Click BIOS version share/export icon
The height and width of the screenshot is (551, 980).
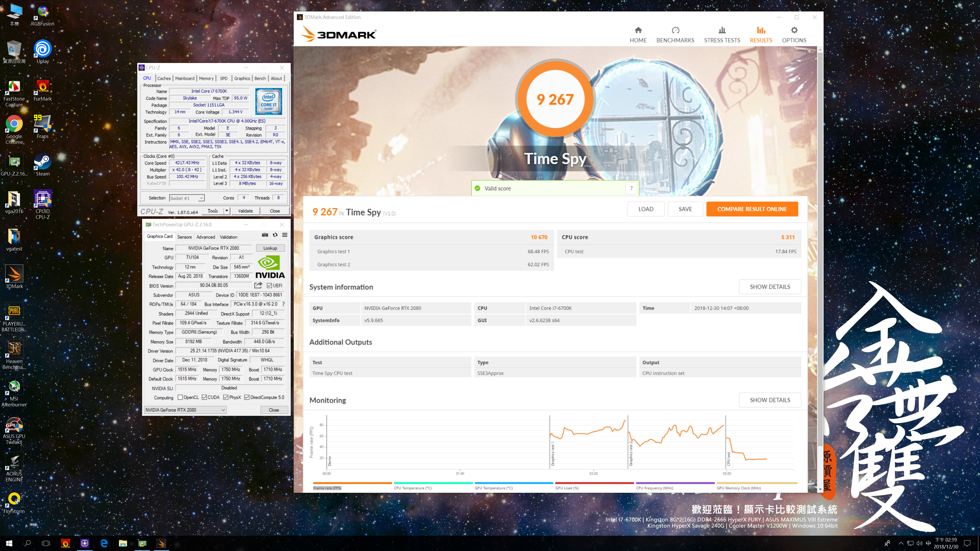(258, 285)
